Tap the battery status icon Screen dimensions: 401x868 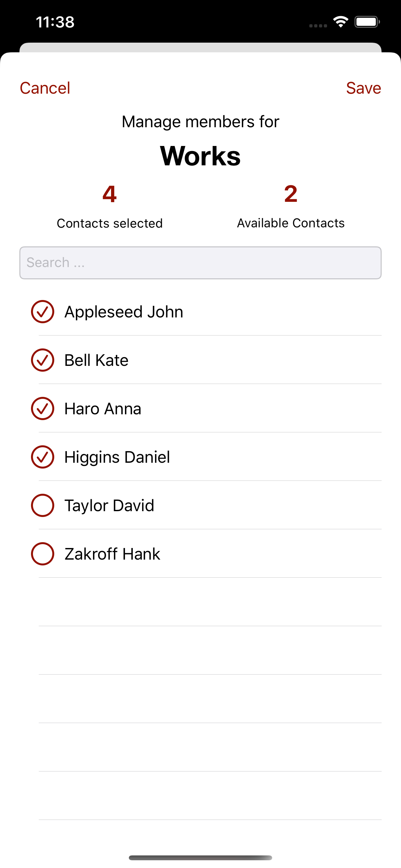pyautogui.click(x=367, y=22)
